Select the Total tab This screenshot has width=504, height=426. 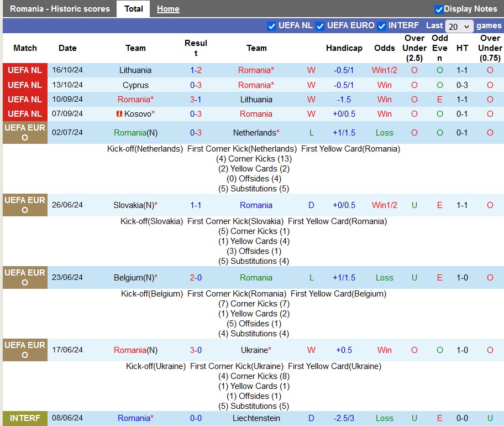(133, 9)
